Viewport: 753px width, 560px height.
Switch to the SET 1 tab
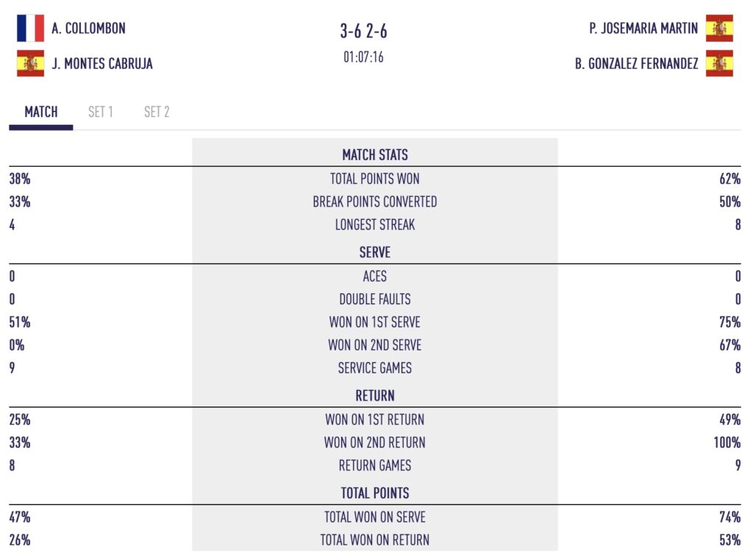coord(100,112)
